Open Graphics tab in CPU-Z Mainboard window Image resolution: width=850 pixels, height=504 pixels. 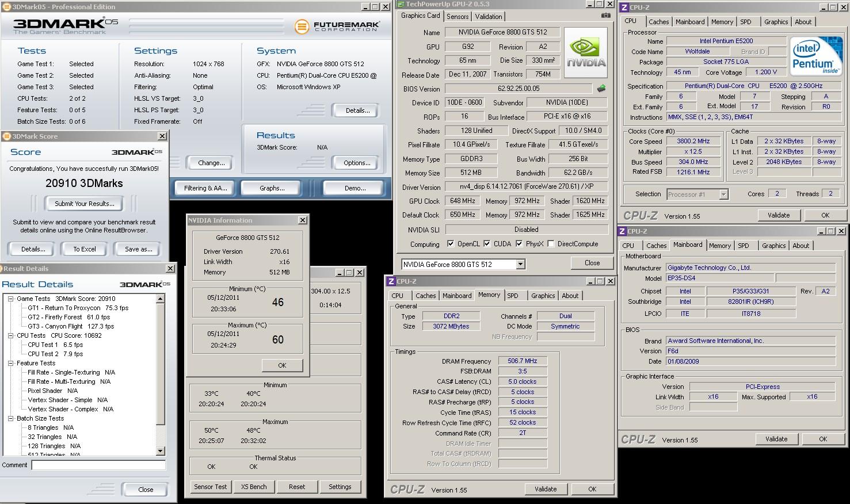click(x=773, y=246)
